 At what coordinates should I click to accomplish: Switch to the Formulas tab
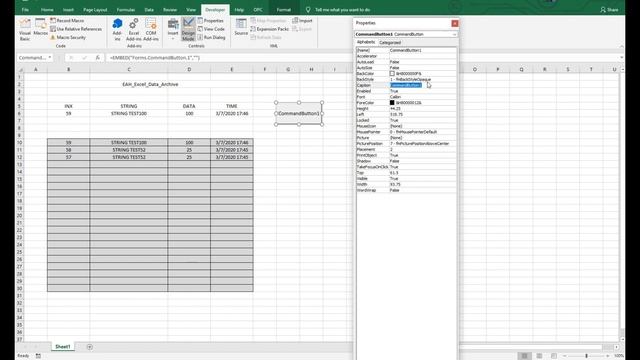click(x=126, y=9)
